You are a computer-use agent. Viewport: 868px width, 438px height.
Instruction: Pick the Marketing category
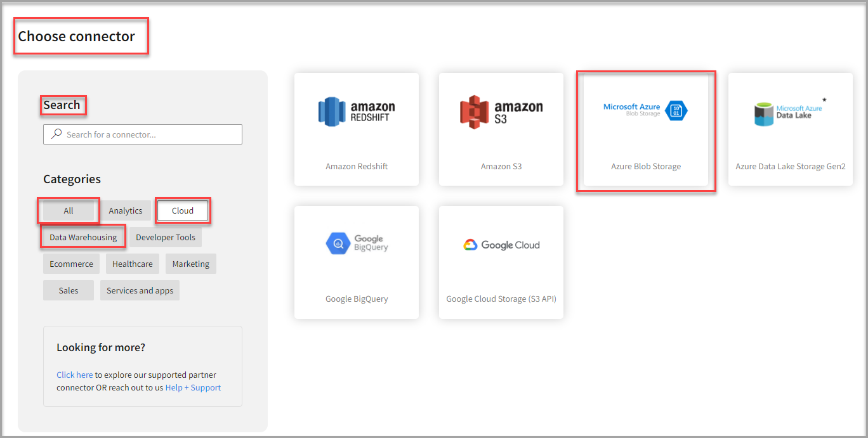coord(190,264)
